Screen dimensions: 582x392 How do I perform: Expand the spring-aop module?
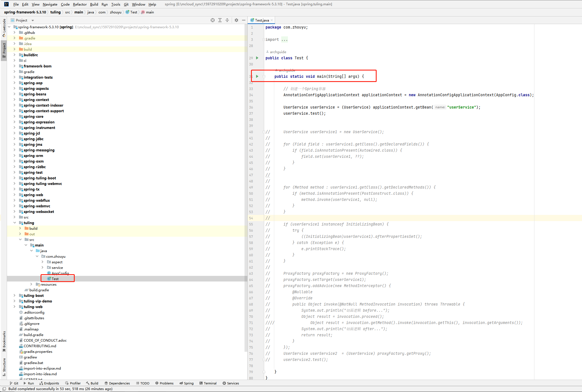point(14,83)
